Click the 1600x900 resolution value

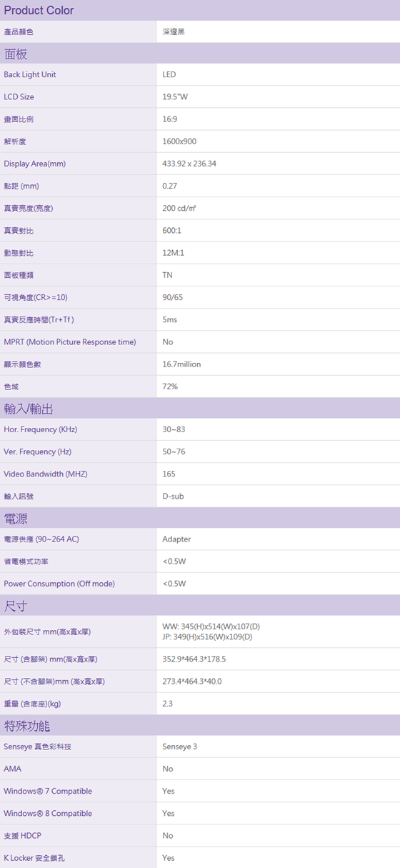pyautogui.click(x=179, y=141)
